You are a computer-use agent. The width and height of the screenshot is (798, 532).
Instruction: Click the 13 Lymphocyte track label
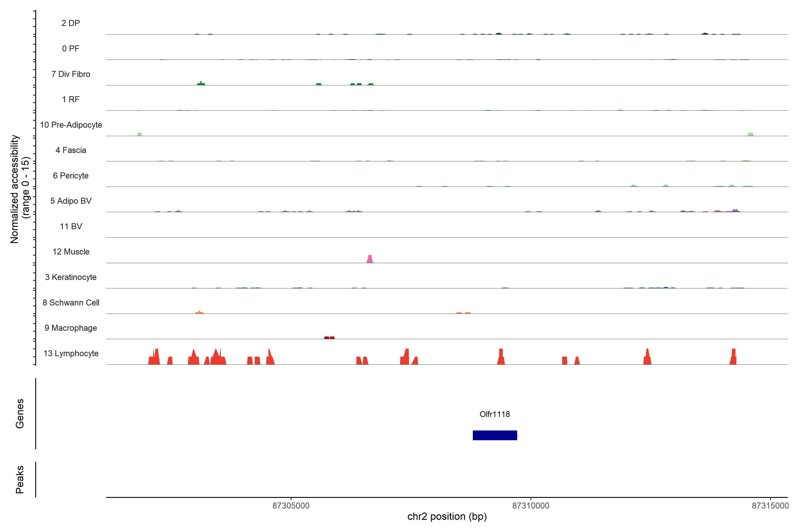point(71,354)
